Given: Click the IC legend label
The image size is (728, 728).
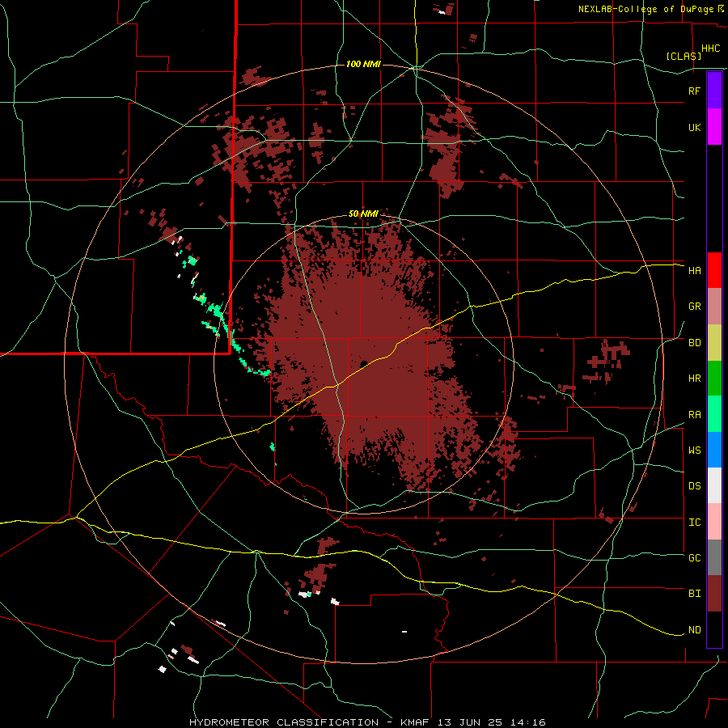Looking at the screenshot, I should [694, 523].
